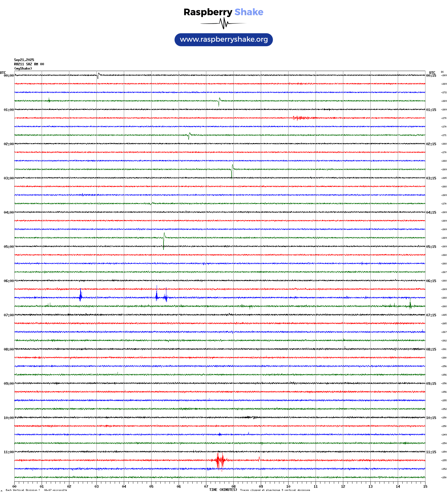Click the seismic wave icon under the logo
448x494 pixels.
coord(223,23)
